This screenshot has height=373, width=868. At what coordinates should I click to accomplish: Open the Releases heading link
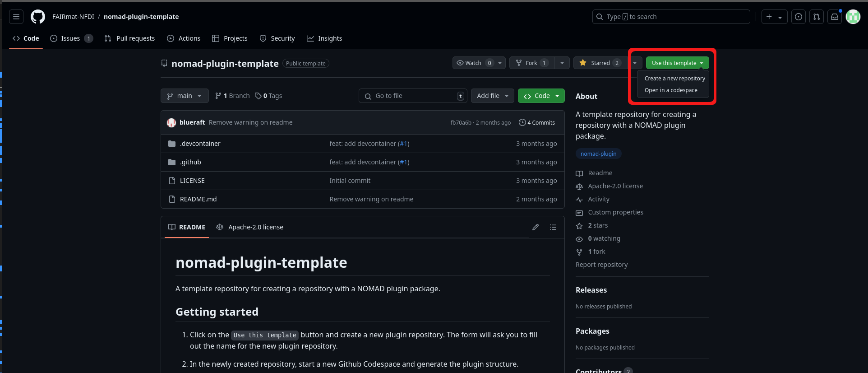point(591,290)
